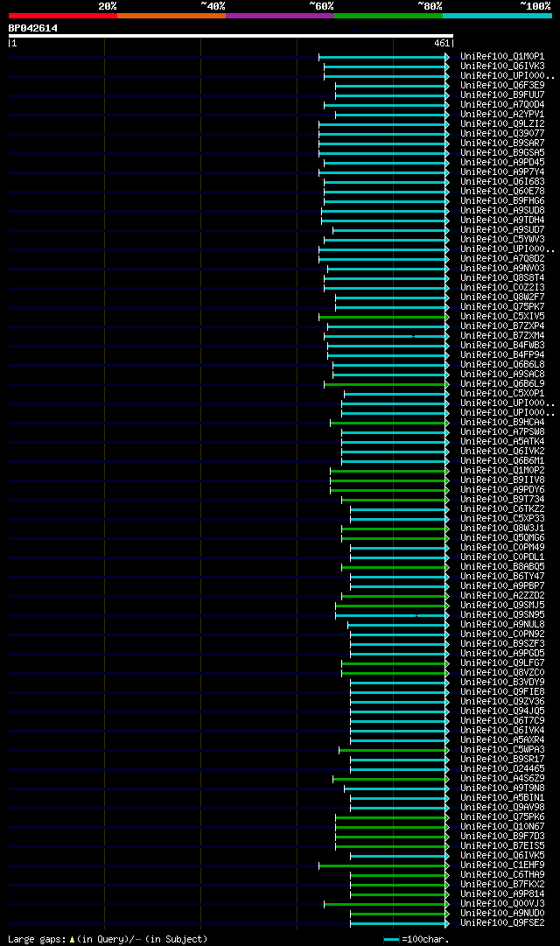Select the UniRef100_O24465 label

tap(502, 769)
